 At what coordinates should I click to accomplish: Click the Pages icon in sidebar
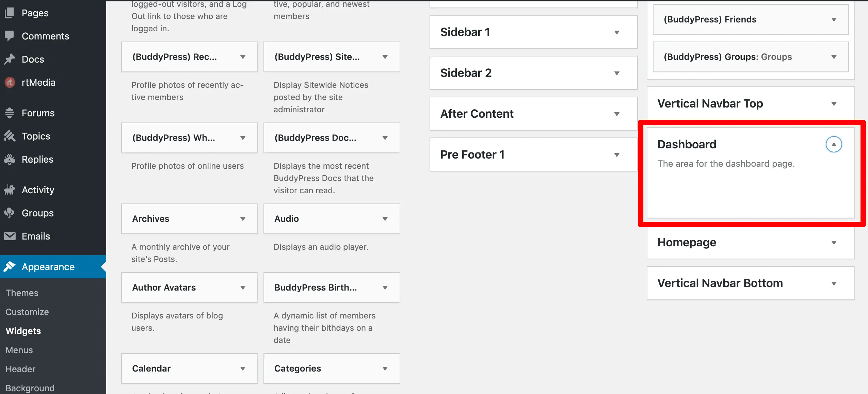tap(10, 13)
